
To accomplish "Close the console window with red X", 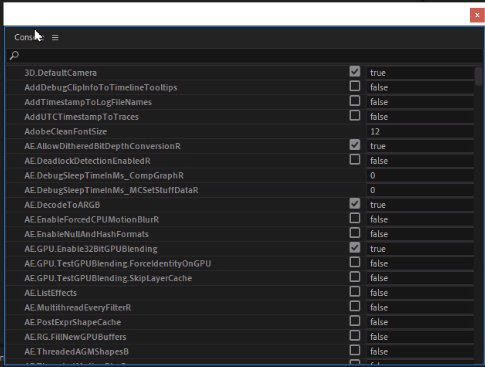I will [x=477, y=15].
